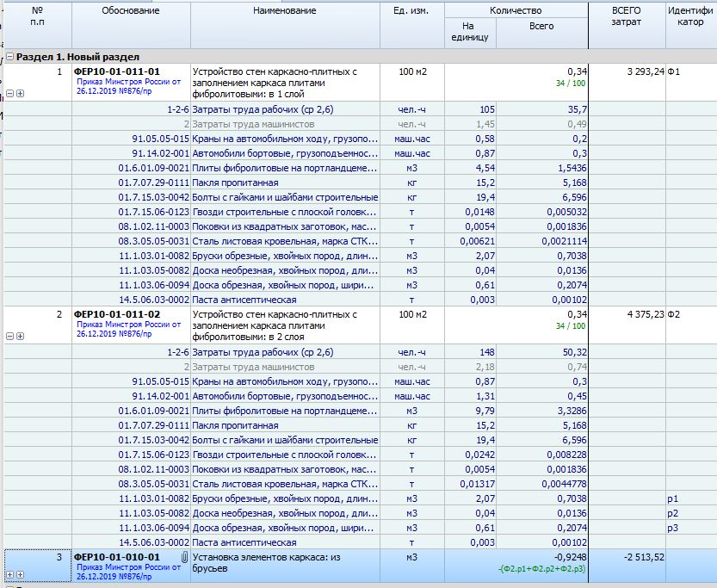Collapse resources (minus) of position 2
Screen dimensions: 717x588
coord(10,336)
